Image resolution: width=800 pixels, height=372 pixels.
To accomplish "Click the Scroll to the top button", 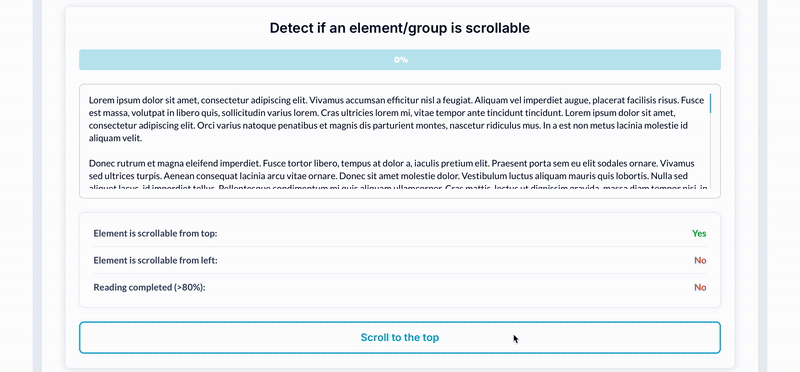I will click(x=399, y=337).
